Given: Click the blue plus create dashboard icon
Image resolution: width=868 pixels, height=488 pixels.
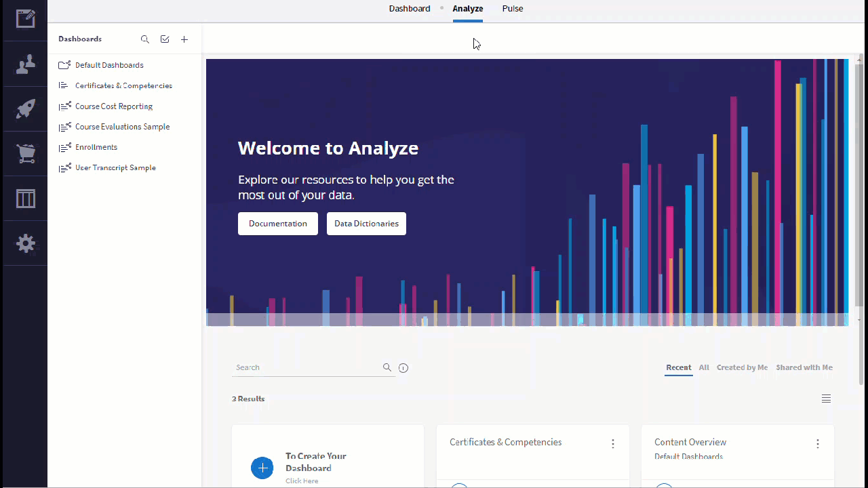Looking at the screenshot, I should (x=262, y=468).
